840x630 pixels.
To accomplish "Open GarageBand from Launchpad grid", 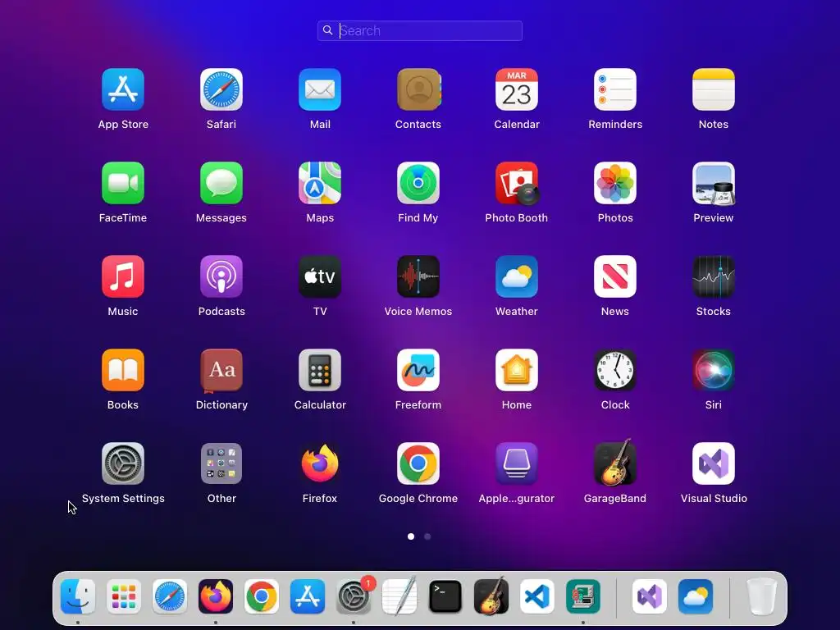I will click(615, 463).
